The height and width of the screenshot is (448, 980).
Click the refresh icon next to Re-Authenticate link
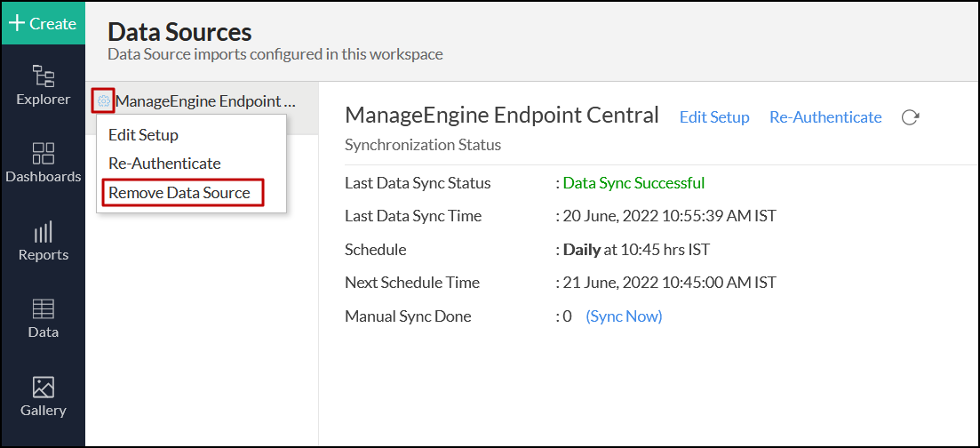[x=910, y=117]
